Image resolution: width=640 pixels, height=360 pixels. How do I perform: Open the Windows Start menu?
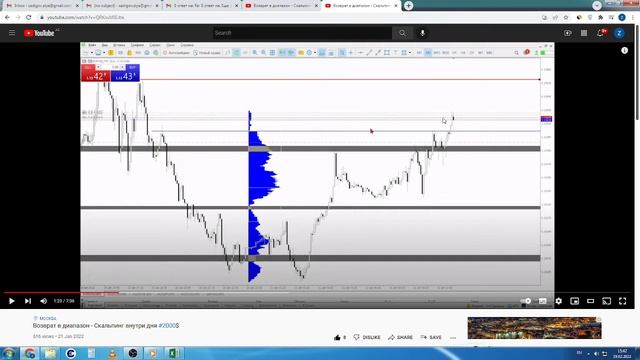[x=9, y=353]
